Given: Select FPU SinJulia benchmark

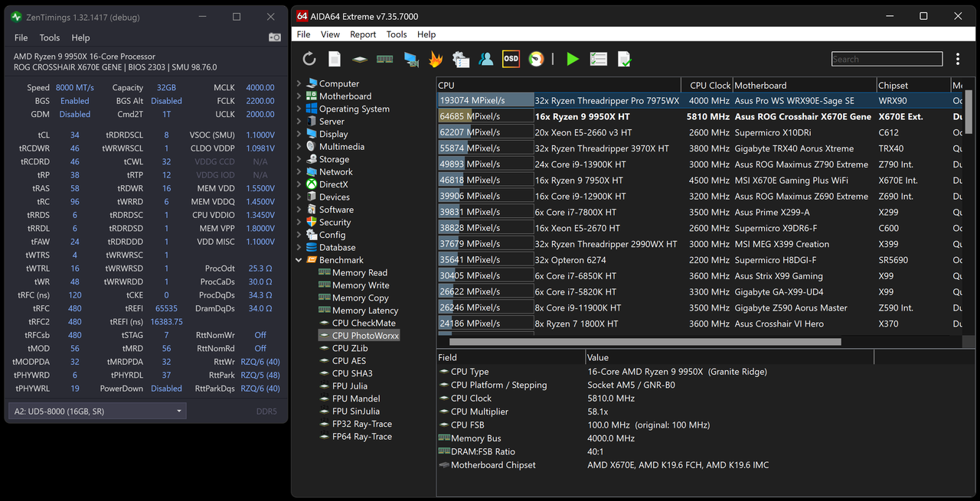Looking at the screenshot, I should point(357,411).
